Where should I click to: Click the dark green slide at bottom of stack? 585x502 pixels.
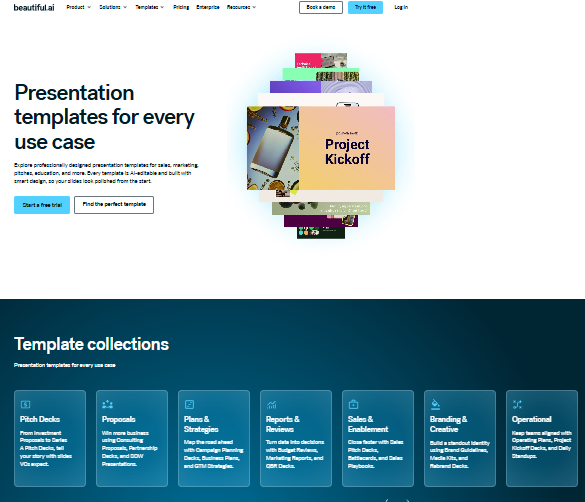(x=321, y=233)
